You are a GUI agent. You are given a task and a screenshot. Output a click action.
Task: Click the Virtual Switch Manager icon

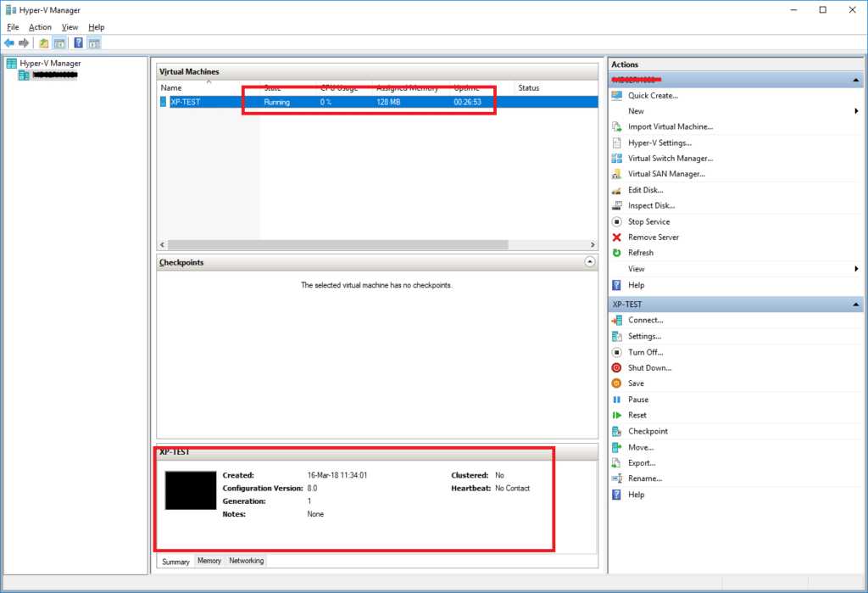pyautogui.click(x=617, y=158)
